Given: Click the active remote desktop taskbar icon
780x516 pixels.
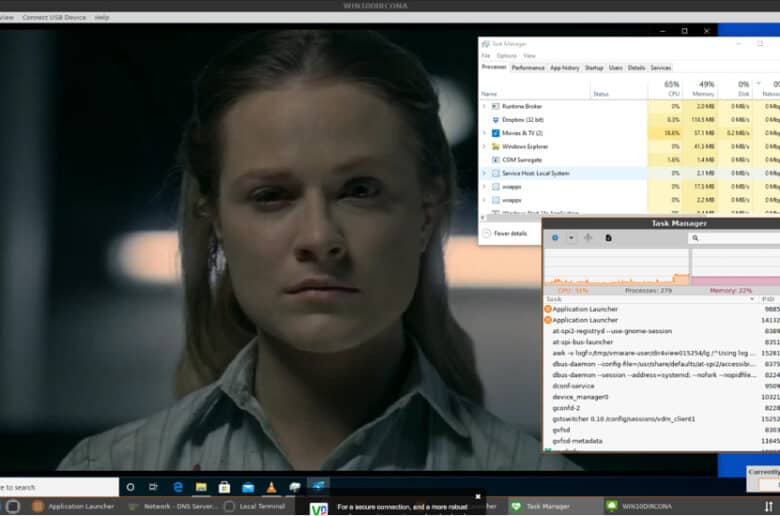Looking at the screenshot, I should 318,486.
